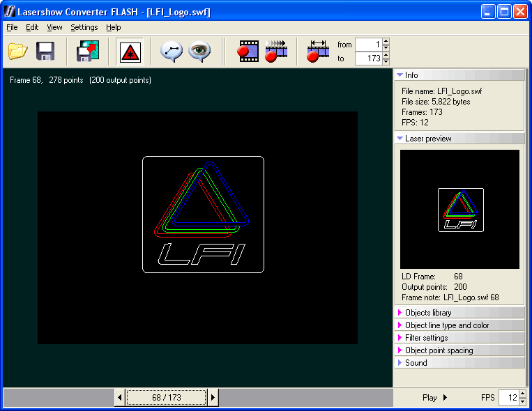Click the 'Output points: 200' text
Screen dimensions: 532x411
tap(434, 287)
